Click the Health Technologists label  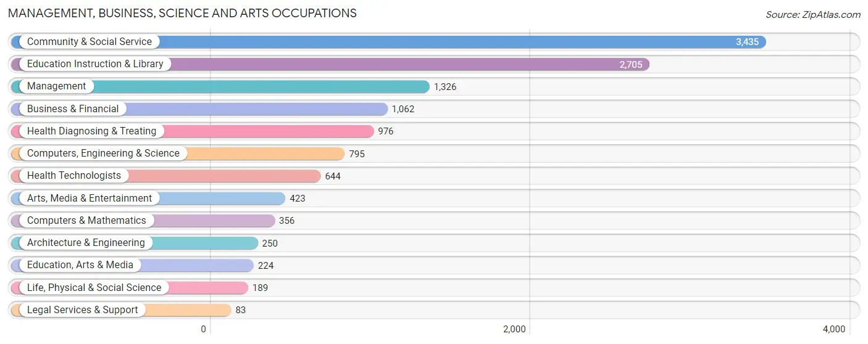[74, 176]
